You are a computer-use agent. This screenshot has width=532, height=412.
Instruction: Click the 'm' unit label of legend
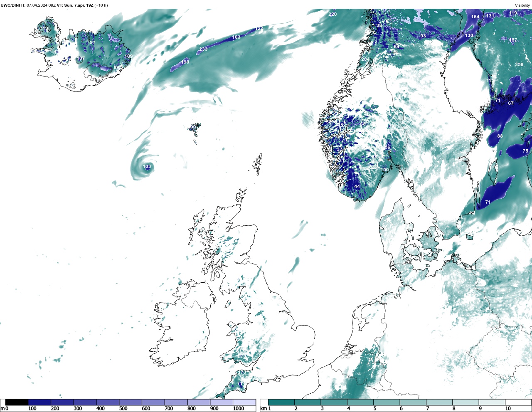[2, 409]
